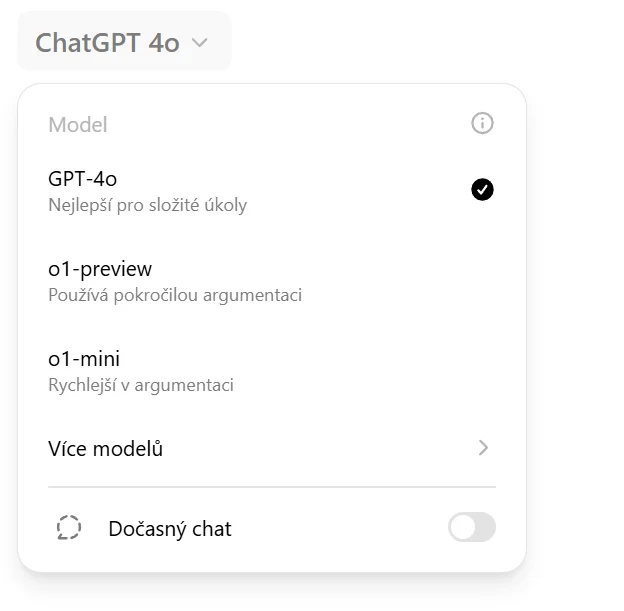Click the down chevron next to ChatGPT 4o
This screenshot has width=624, height=611.
[x=199, y=42]
